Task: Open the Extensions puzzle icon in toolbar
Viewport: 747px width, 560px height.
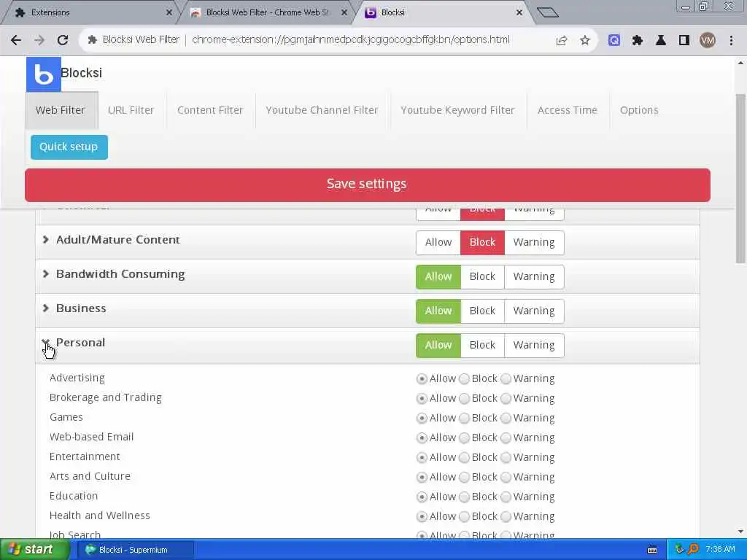Action: pyautogui.click(x=638, y=41)
